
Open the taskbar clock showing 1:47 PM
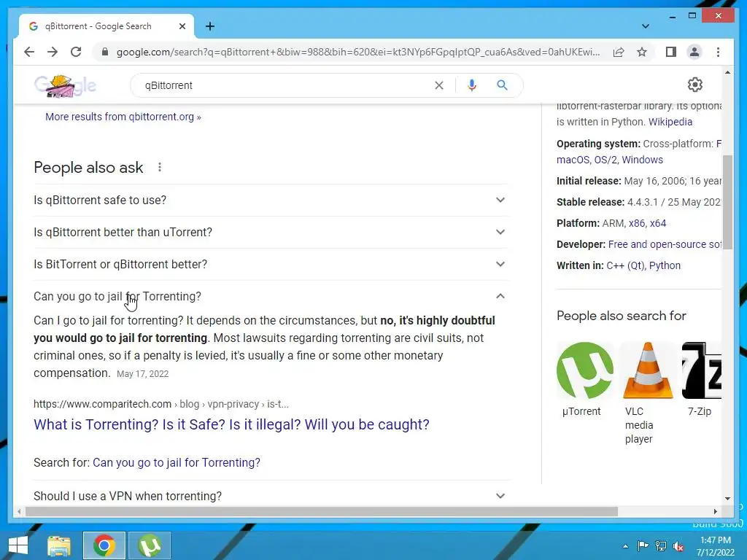[x=716, y=546]
